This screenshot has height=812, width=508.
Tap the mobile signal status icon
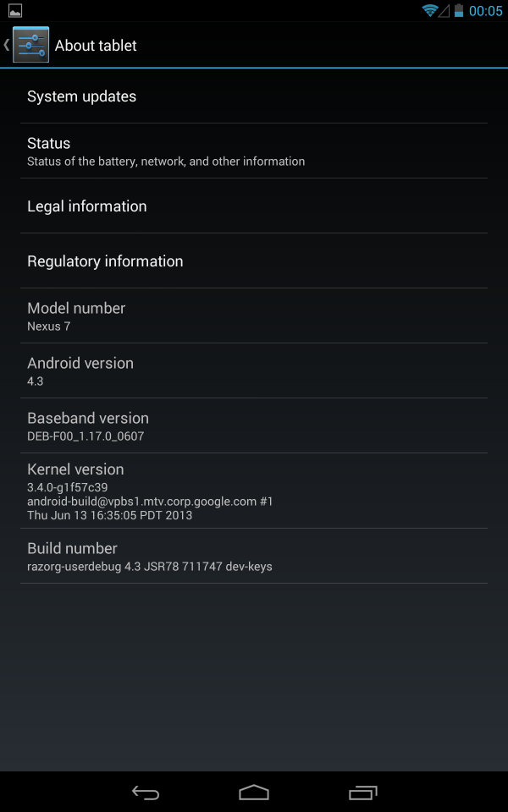(x=444, y=10)
